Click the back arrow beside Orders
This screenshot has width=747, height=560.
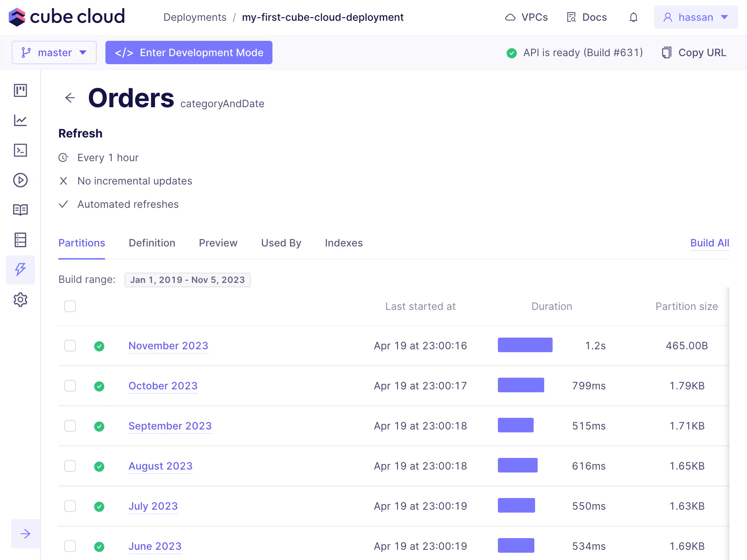[x=70, y=98]
